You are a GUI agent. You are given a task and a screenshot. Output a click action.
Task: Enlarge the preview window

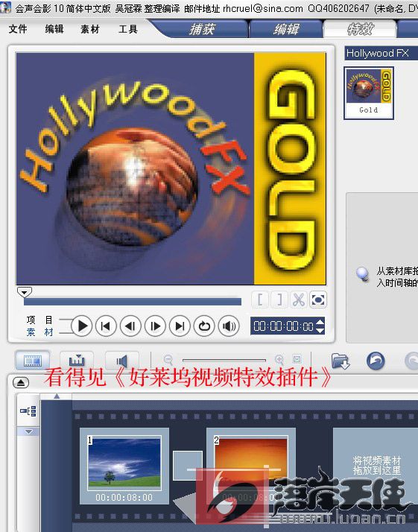pyautogui.click(x=318, y=300)
